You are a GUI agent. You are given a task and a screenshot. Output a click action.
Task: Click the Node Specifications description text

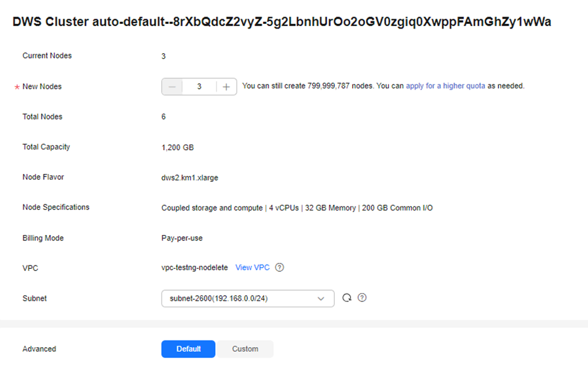point(297,208)
